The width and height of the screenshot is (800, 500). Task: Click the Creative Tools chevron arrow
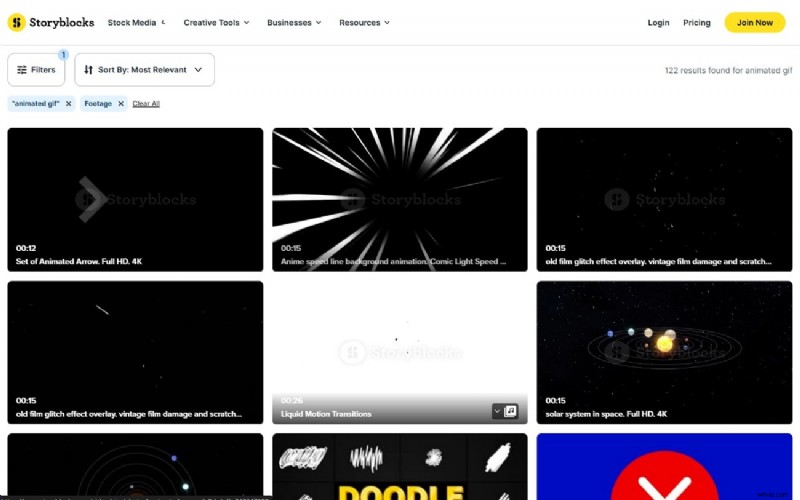click(246, 22)
